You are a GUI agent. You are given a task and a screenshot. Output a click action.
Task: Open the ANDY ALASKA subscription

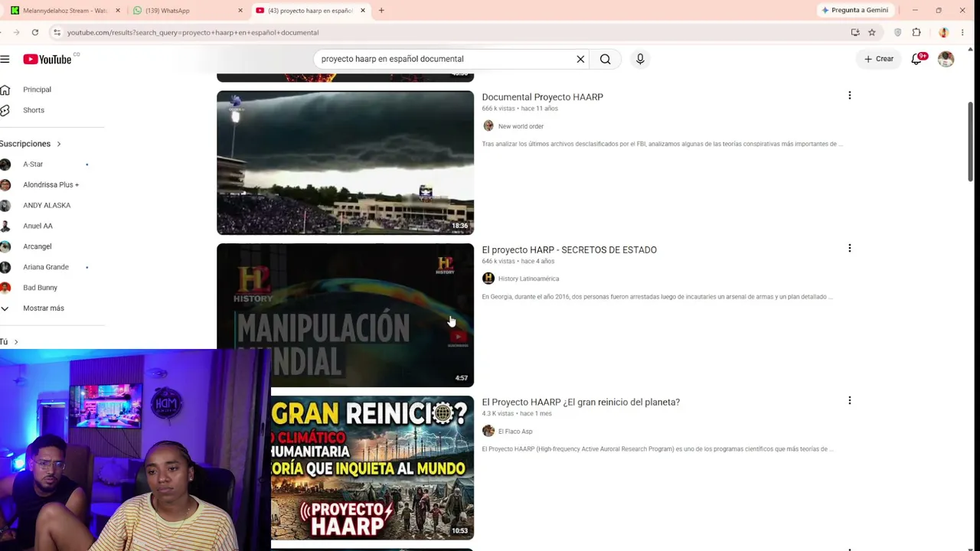pos(46,206)
